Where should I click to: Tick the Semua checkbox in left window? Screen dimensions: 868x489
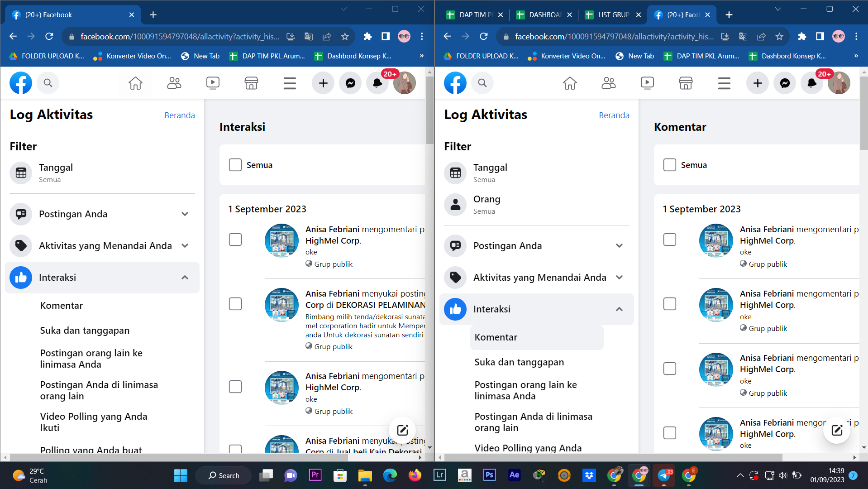235,165
